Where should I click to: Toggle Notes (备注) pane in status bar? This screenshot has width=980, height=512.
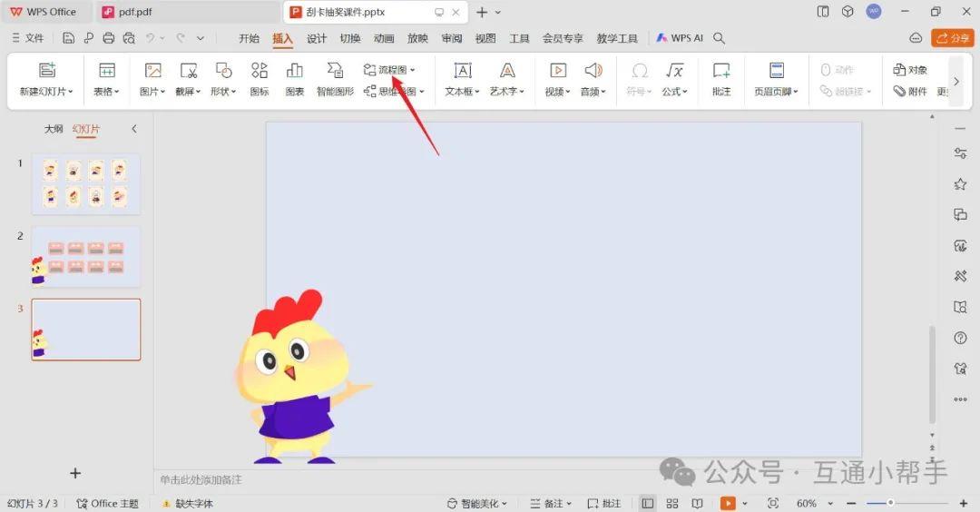coord(551,503)
